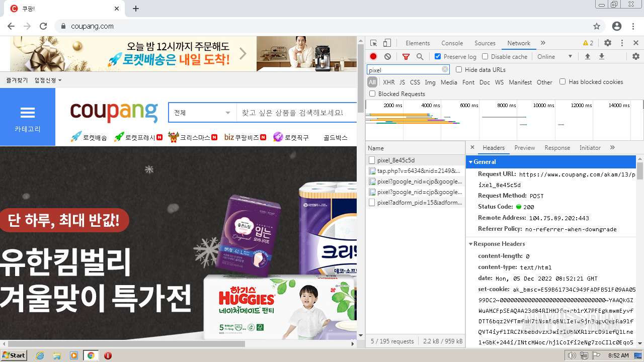Screen dimensions: 644x362
Task: Open the 골드박스 link
Action: 335,137
